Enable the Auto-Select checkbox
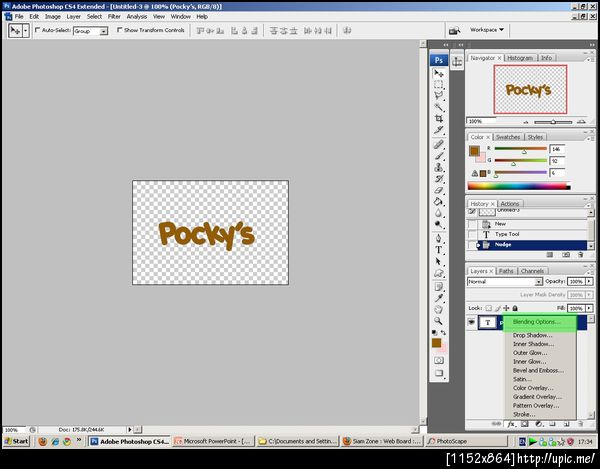This screenshot has width=600, height=469. tap(38, 30)
